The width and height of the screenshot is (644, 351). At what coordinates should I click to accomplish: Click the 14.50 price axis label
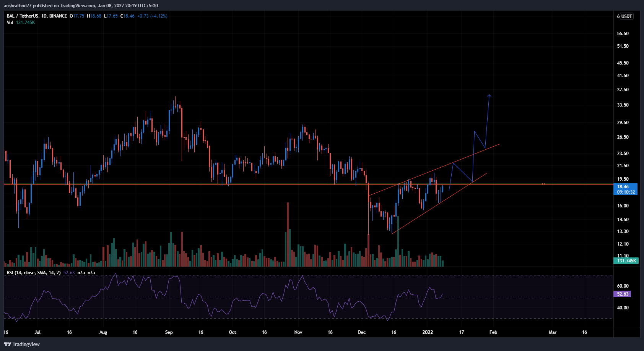[623, 220]
